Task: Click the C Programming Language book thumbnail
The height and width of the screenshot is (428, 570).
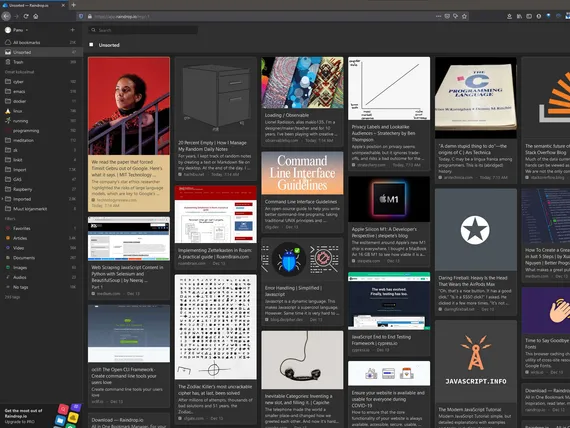Action: (475, 97)
